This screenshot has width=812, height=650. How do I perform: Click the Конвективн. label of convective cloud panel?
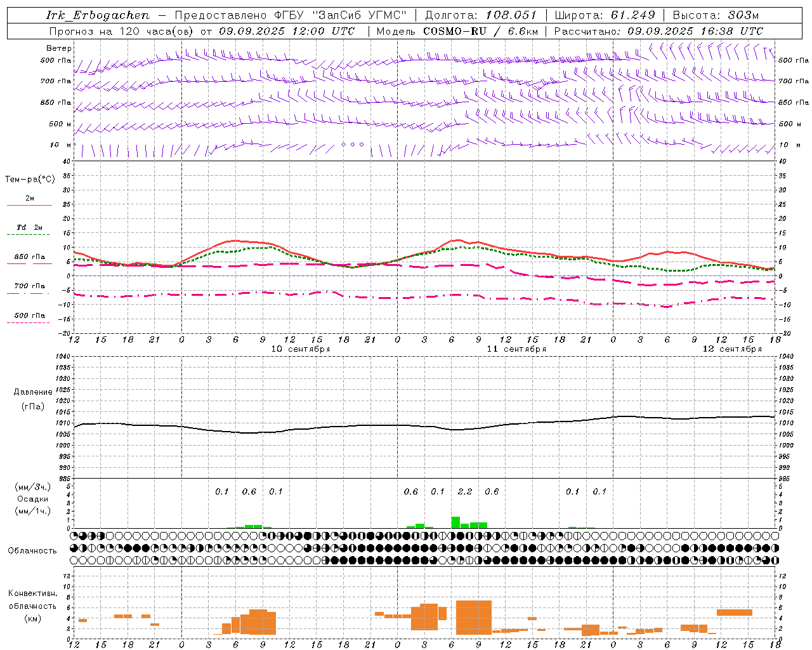pos(33,594)
